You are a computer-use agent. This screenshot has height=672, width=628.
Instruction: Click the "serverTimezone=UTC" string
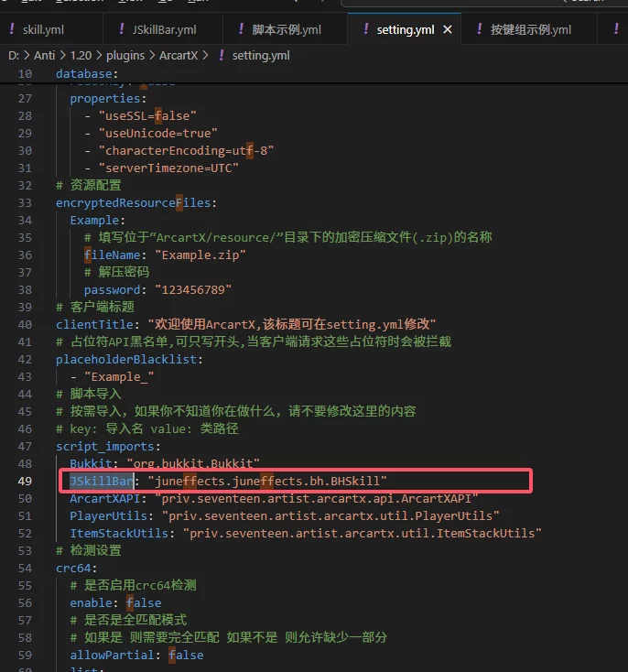(168, 168)
